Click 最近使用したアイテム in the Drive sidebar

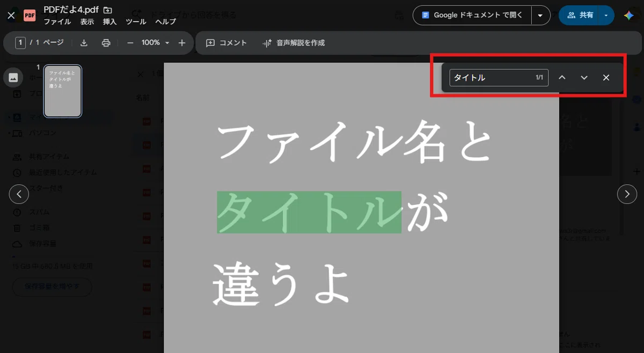click(x=63, y=172)
